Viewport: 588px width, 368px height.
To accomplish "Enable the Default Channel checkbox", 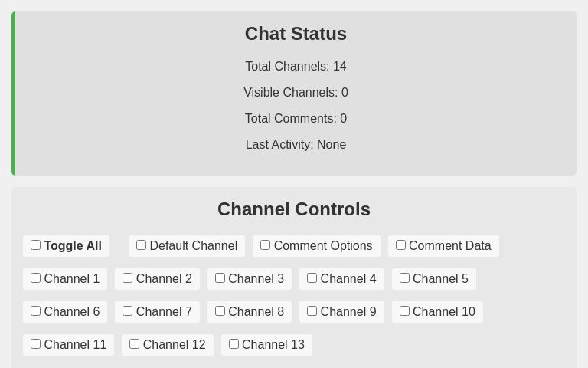I will point(142,245).
